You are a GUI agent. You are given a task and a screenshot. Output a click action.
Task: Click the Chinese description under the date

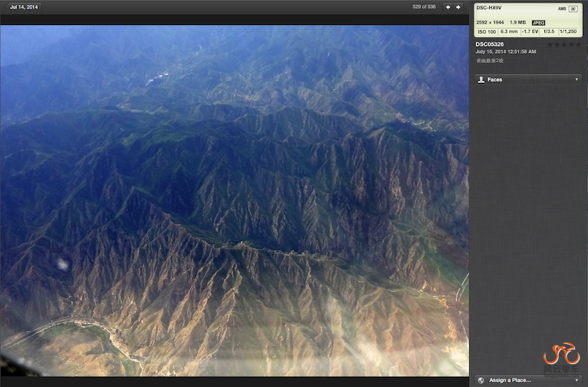click(x=490, y=61)
